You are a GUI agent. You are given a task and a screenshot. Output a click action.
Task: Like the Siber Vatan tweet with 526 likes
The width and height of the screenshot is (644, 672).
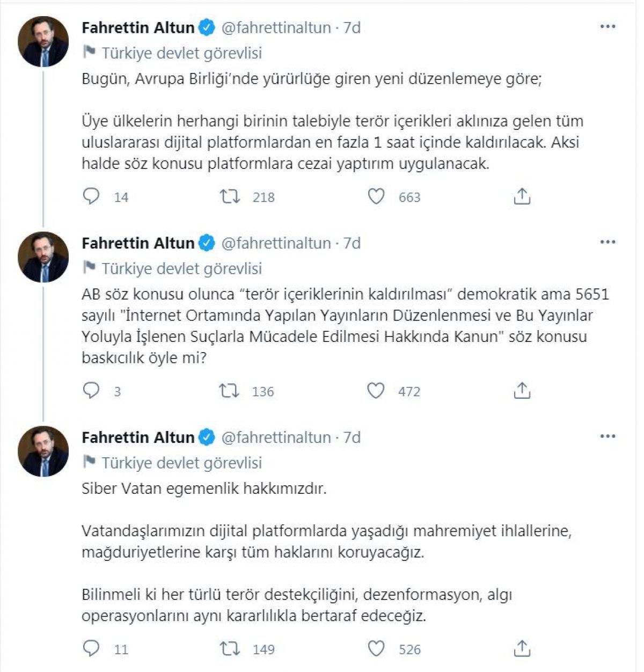pos(376,649)
